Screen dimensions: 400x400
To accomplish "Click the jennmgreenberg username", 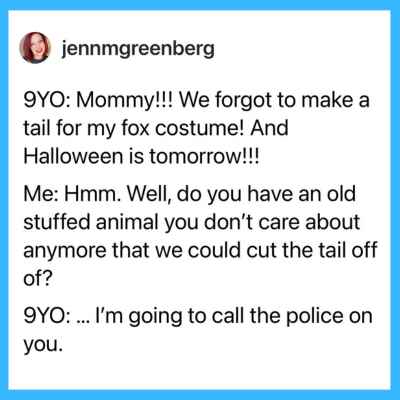I will (138, 49).
